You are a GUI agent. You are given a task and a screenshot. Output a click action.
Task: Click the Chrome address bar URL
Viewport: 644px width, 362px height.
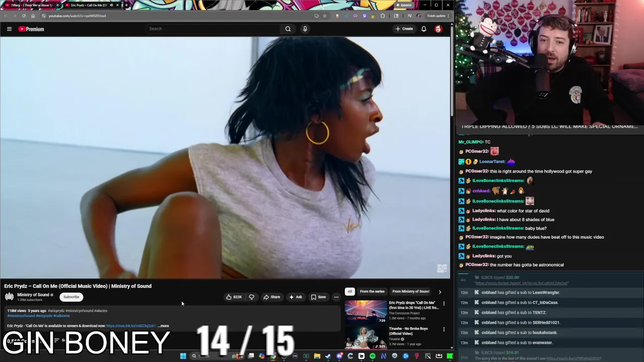(77, 16)
